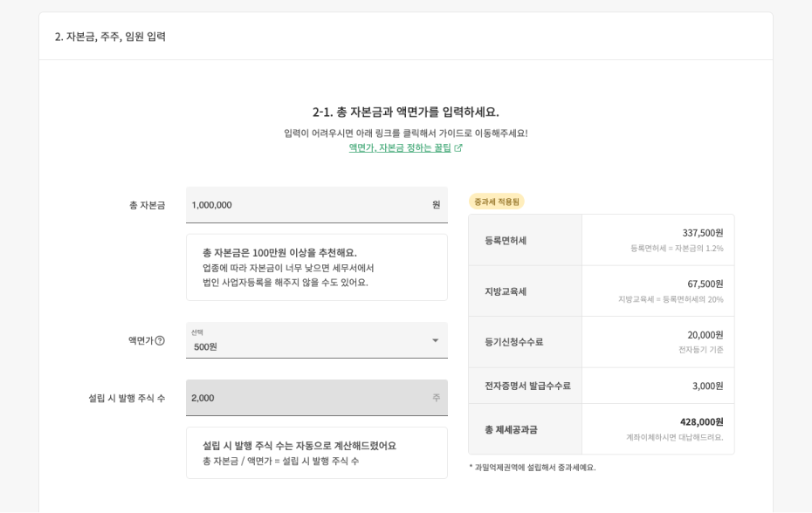Click the 100만원 이상 recommendation info box

tap(317, 267)
